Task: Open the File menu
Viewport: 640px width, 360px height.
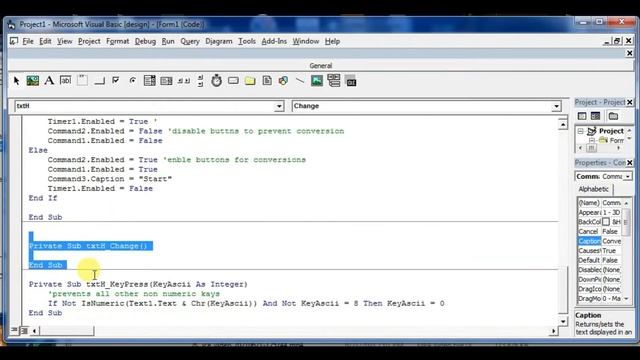Action: pyautogui.click(x=28, y=41)
